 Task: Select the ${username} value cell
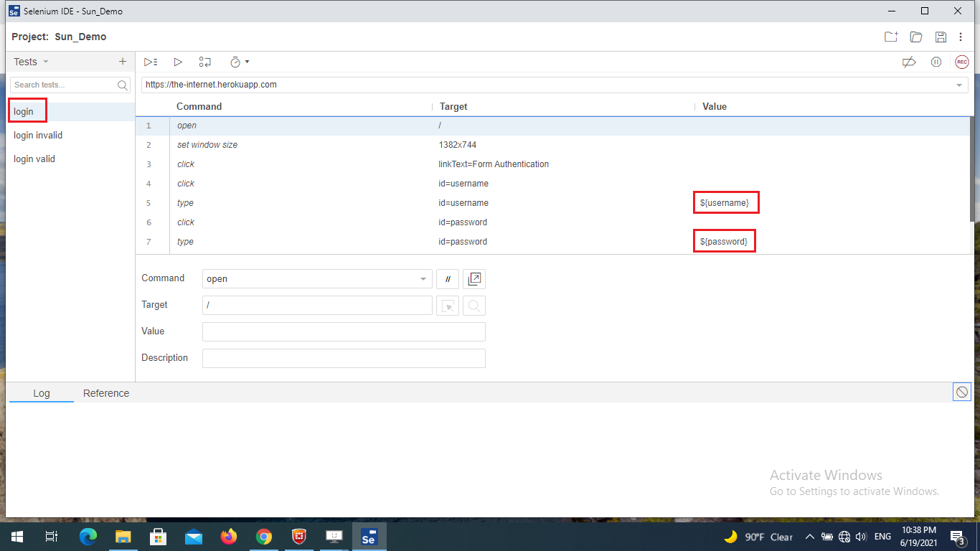725,203
